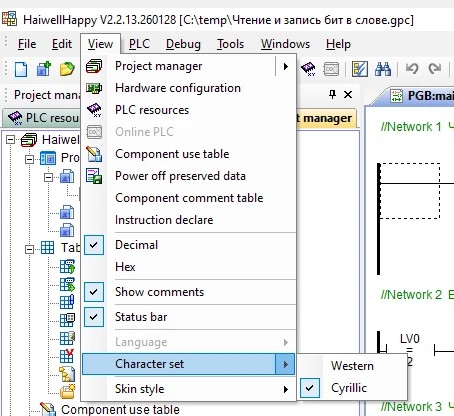Screen dimensions: 454x416
Task: Pin the Project manager panel
Action: pos(332,95)
